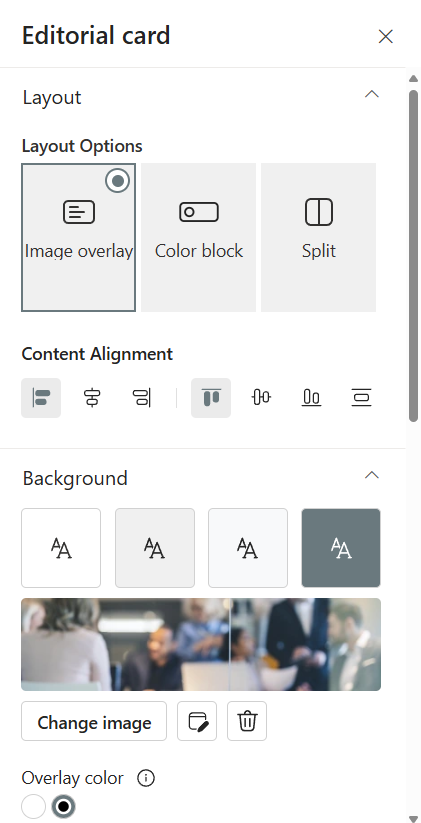Center content vertically
421x823 pixels.
[x=261, y=398]
